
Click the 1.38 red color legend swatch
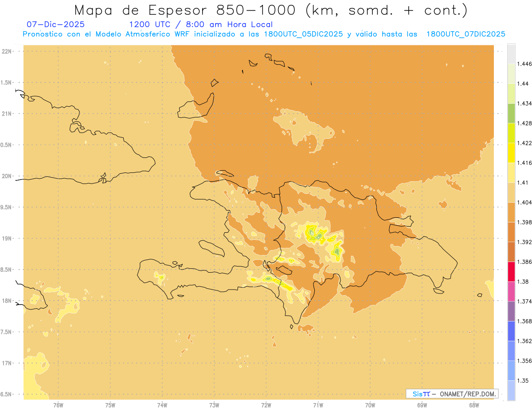511,271
